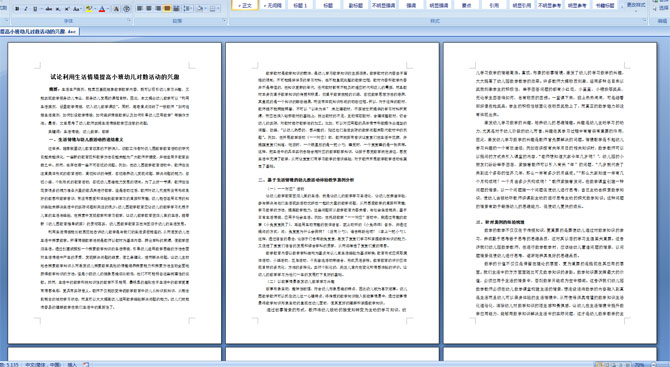Open the Font dialog launcher
The width and height of the screenshot is (670, 367).
[129, 21]
